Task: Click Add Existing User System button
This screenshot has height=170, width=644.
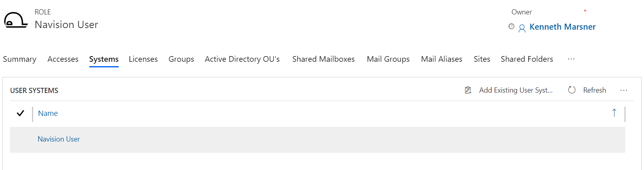Action: [x=516, y=90]
